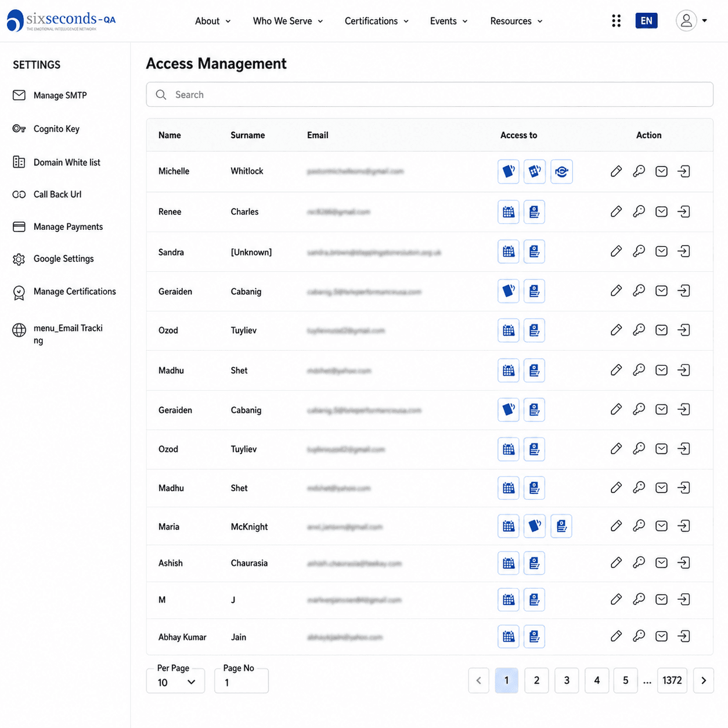The image size is (728, 728).
Task: Click the third access icon for Michelle Whitlock
Action: click(x=561, y=171)
